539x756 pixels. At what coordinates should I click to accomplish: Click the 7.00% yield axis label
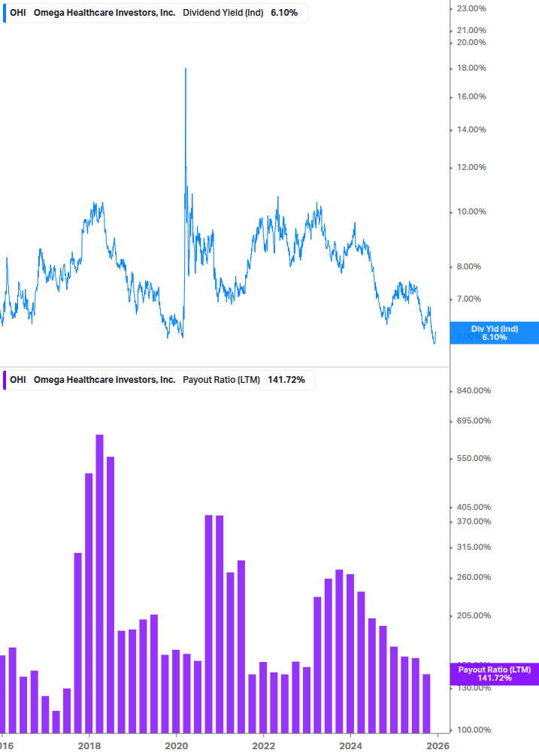(468, 299)
